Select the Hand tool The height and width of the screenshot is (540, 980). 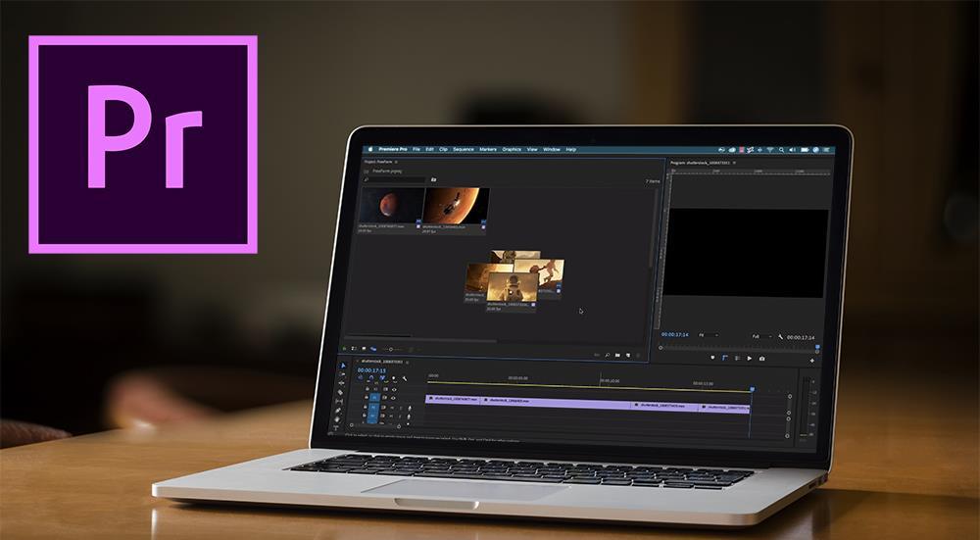point(337,419)
